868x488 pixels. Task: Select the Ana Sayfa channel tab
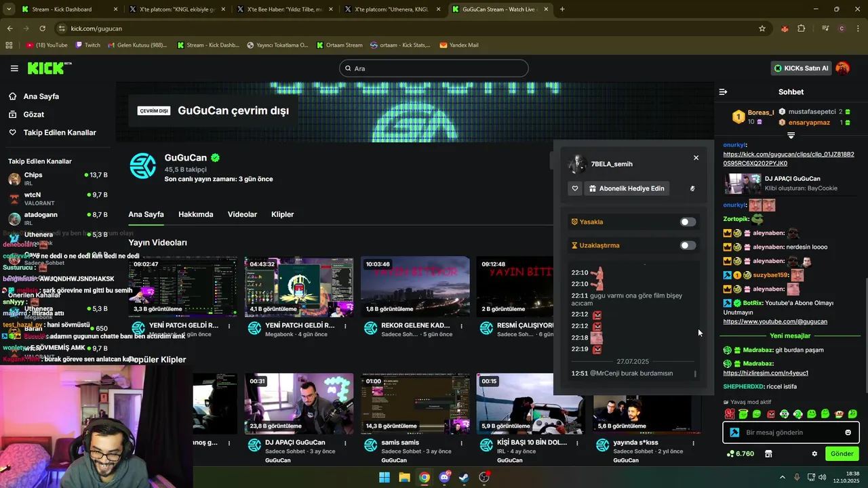tap(146, 214)
